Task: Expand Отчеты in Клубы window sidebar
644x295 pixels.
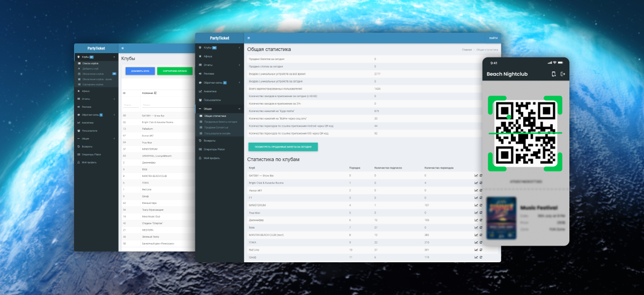Action: (x=96, y=99)
